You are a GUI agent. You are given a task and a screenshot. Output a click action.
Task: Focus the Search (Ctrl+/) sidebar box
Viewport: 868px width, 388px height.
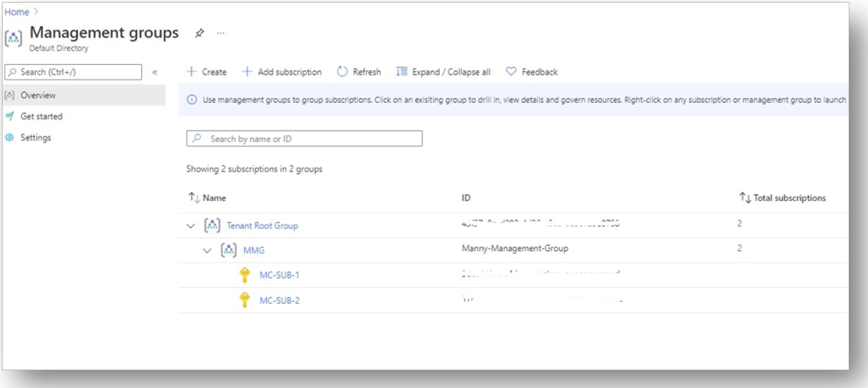tap(73, 72)
